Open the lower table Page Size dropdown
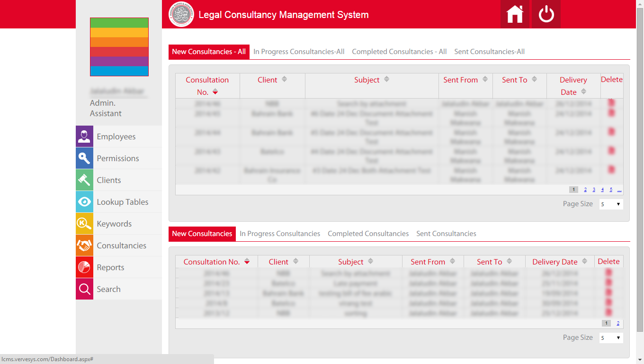 pyautogui.click(x=611, y=338)
